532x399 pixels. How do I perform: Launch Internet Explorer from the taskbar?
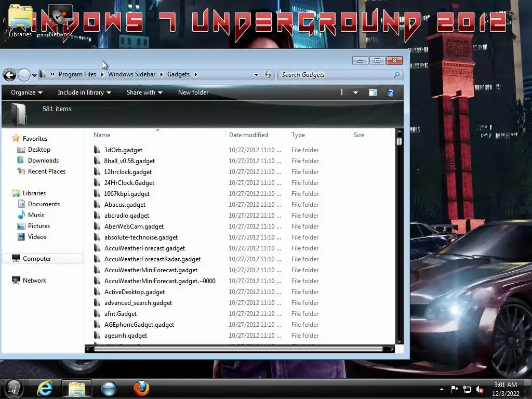tap(45, 389)
